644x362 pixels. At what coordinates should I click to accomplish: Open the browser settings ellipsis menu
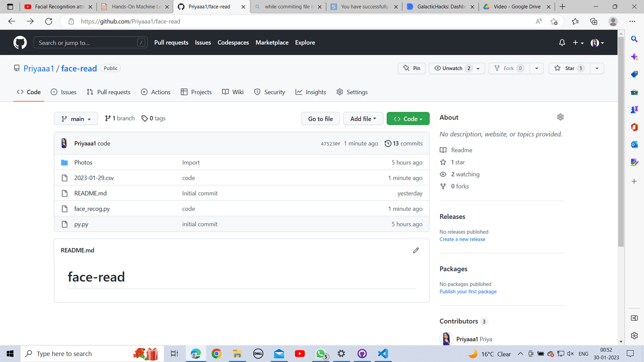coord(632,21)
